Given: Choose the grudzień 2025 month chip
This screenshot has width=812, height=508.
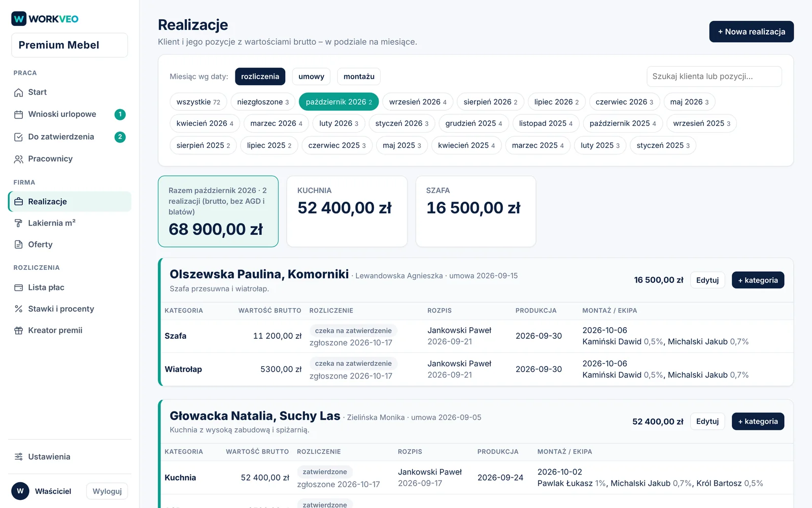Looking at the screenshot, I should (473, 123).
